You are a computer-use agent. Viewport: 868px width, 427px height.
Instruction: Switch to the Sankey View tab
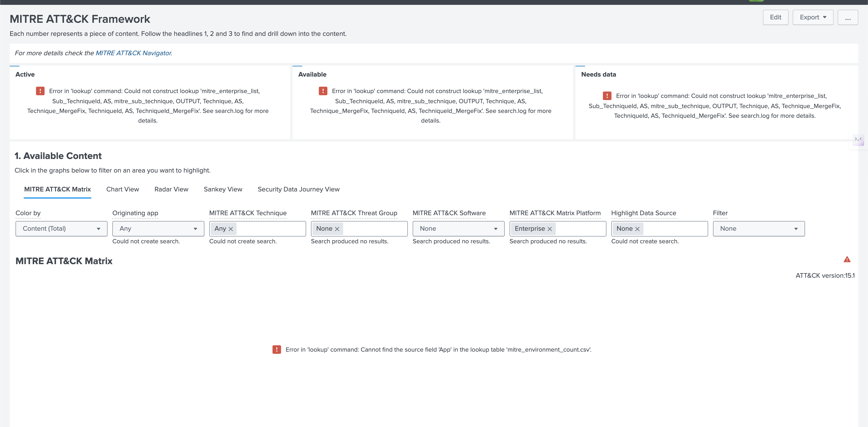(223, 189)
